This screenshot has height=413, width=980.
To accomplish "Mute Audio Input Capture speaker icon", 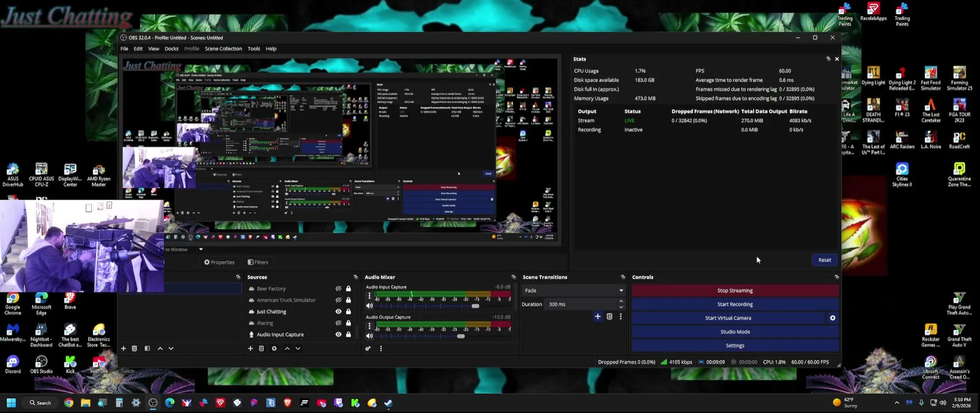I will 369,306.
